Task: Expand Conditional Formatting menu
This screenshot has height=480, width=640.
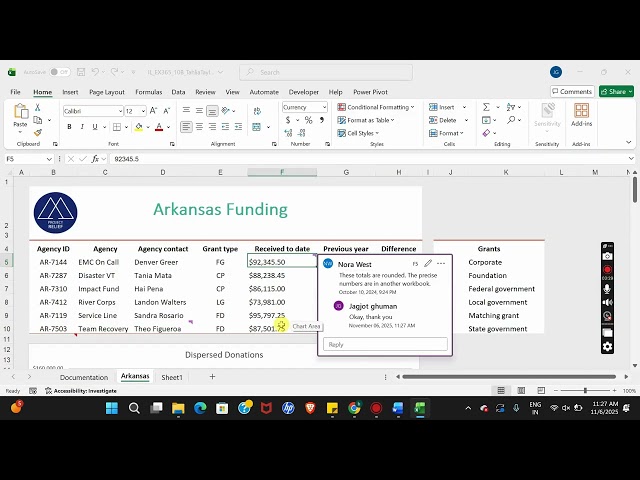Action: coord(376,107)
